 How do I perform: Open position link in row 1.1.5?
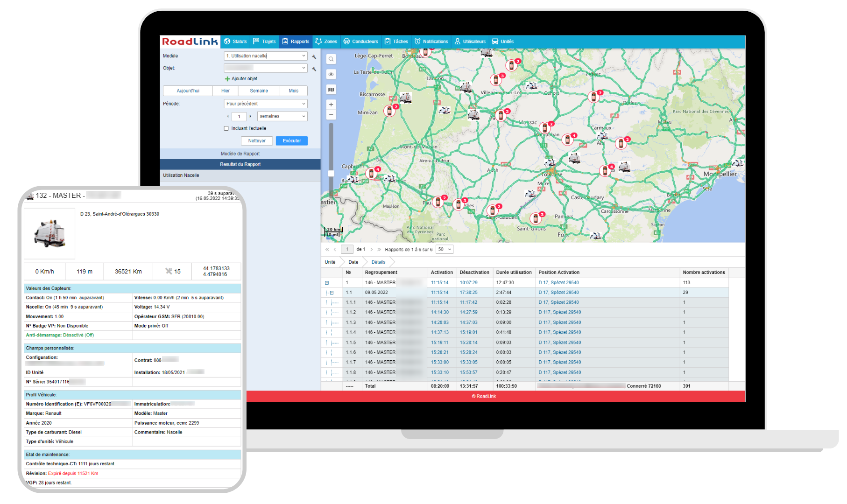(560, 343)
